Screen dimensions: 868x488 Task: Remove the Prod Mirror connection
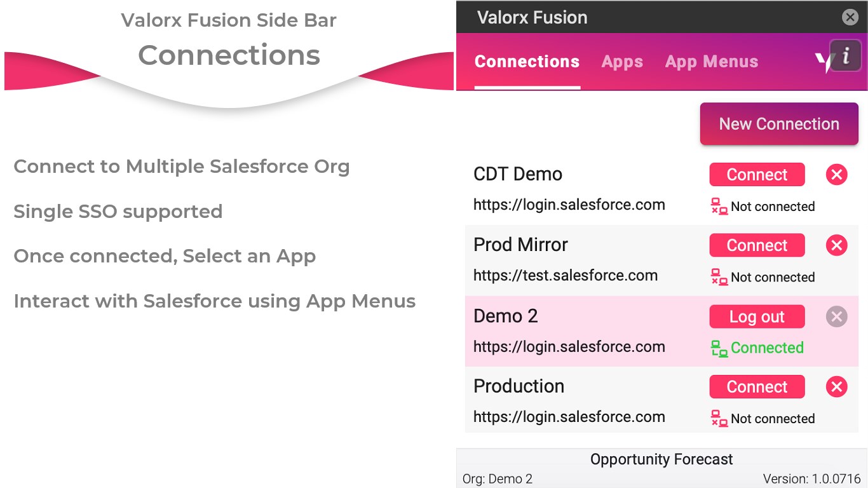pyautogui.click(x=836, y=245)
